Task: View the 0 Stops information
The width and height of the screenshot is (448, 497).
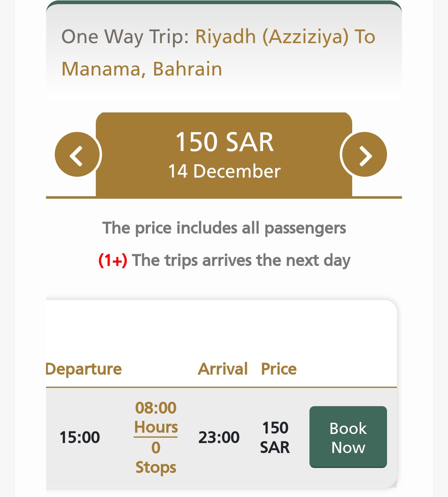Action: coord(156,457)
